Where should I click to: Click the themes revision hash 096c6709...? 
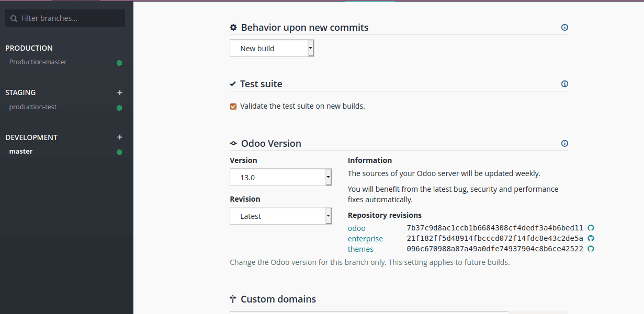(x=495, y=249)
